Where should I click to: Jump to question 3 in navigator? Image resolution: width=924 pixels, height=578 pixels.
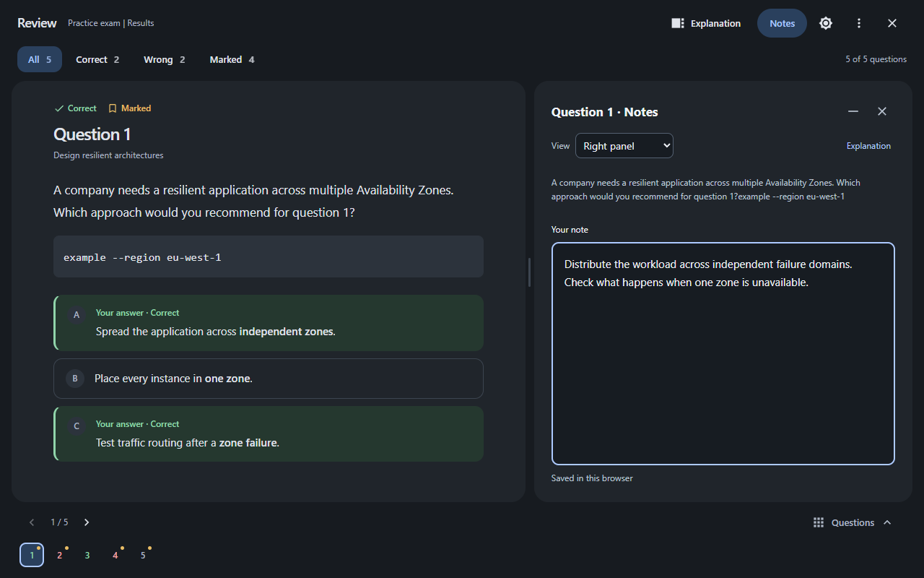coord(87,555)
